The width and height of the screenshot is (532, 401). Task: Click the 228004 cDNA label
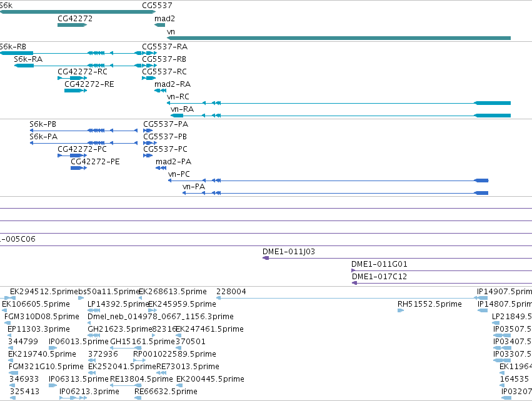(x=231, y=292)
